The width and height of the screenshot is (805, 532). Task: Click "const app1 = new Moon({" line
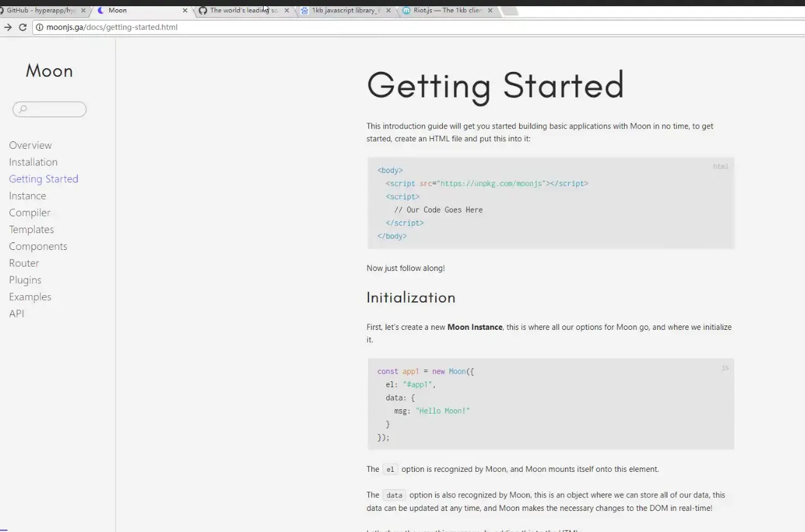point(426,371)
